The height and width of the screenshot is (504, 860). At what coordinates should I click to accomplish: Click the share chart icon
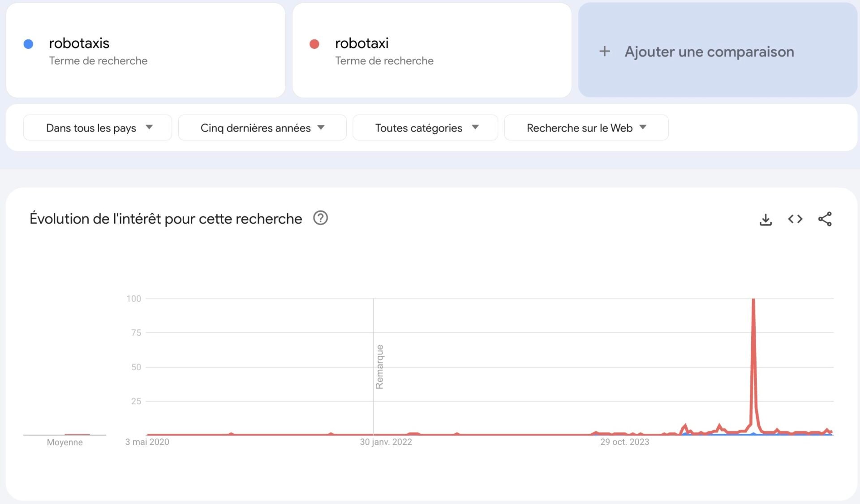(825, 219)
